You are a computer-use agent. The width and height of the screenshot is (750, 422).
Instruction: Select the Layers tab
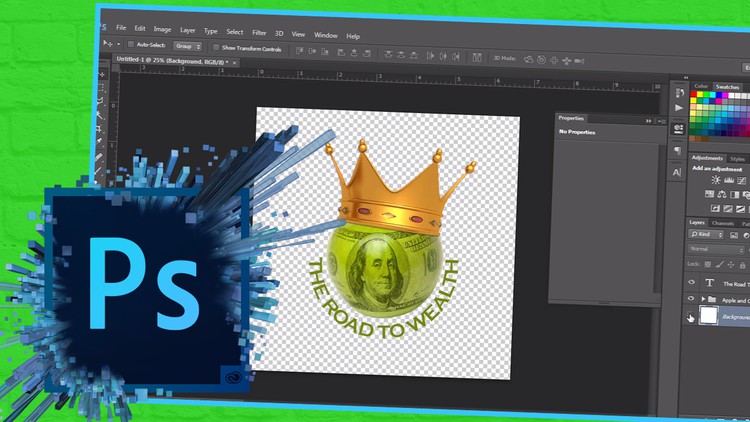pos(697,222)
